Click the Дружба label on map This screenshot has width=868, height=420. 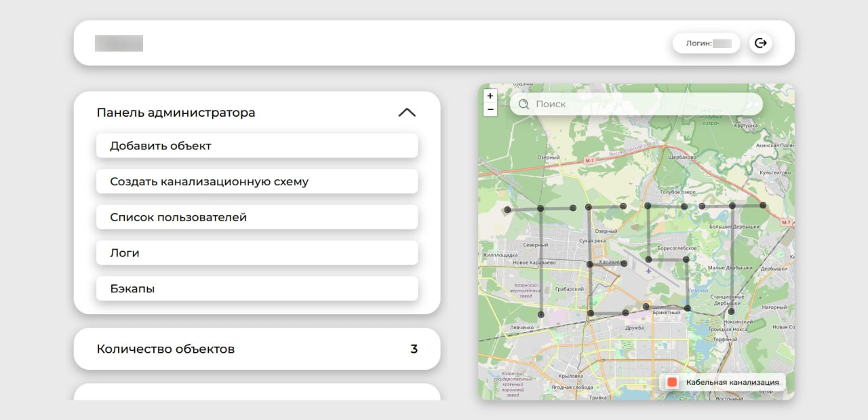[635, 328]
